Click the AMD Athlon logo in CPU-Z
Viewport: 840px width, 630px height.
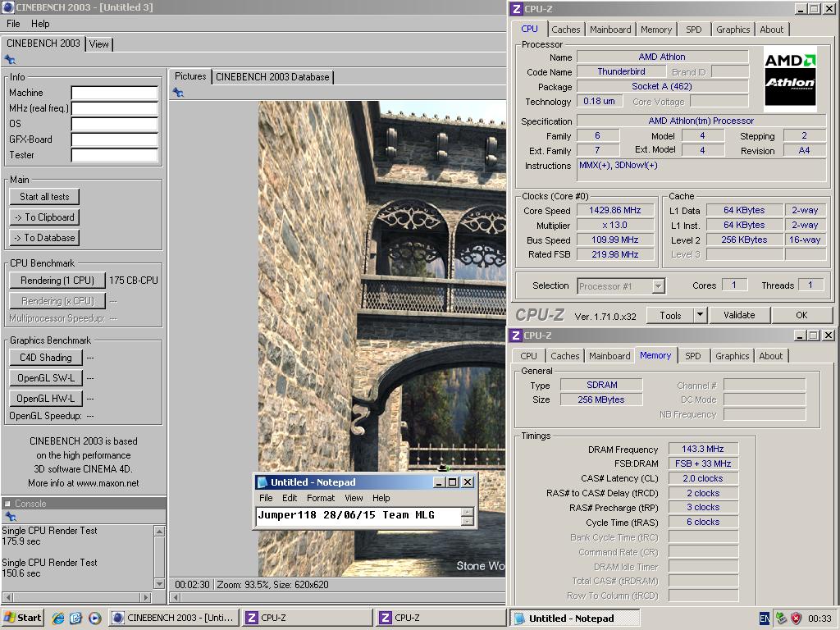790,79
